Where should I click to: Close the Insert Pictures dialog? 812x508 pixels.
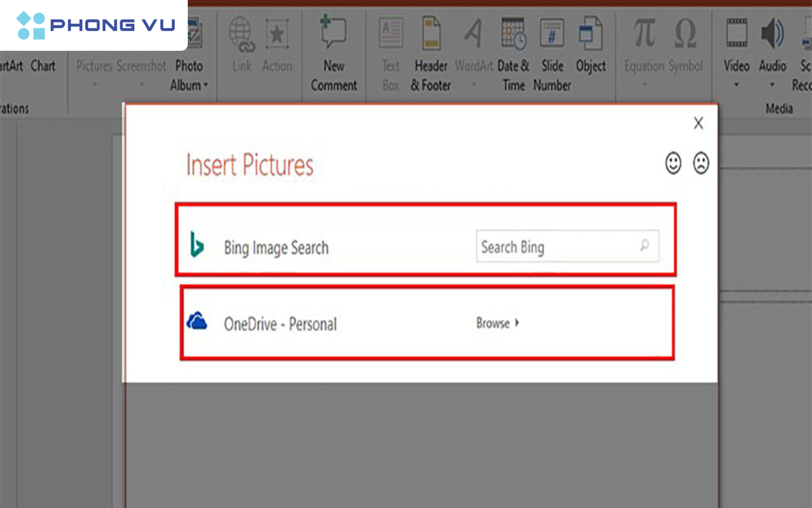click(x=699, y=123)
